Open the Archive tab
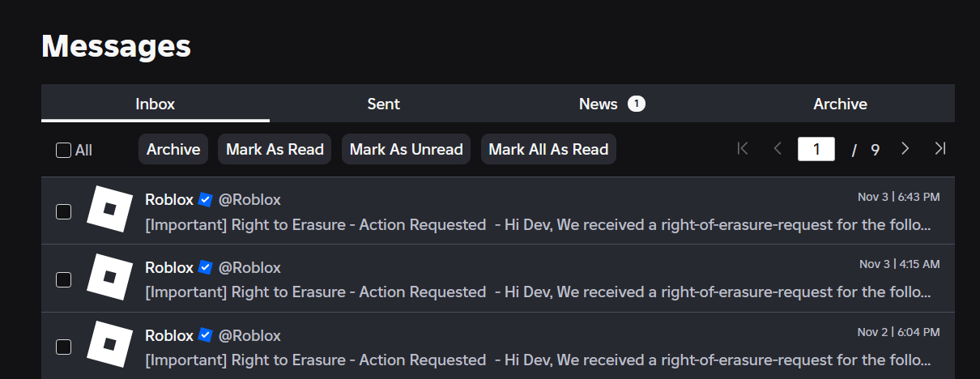The width and height of the screenshot is (980, 379). (840, 104)
